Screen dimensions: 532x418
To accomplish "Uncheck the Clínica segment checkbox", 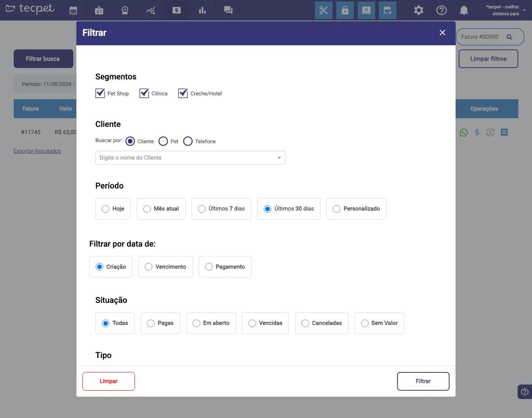I will [144, 93].
